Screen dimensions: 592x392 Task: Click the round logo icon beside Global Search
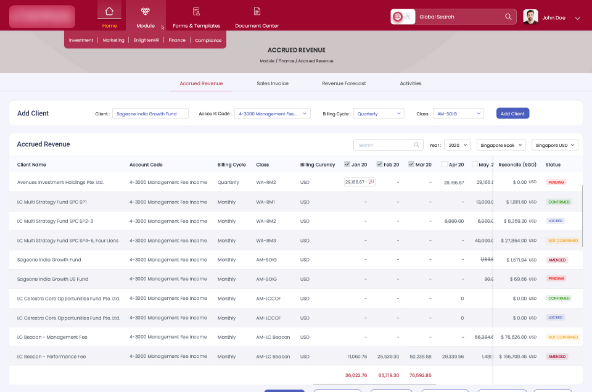[398, 17]
